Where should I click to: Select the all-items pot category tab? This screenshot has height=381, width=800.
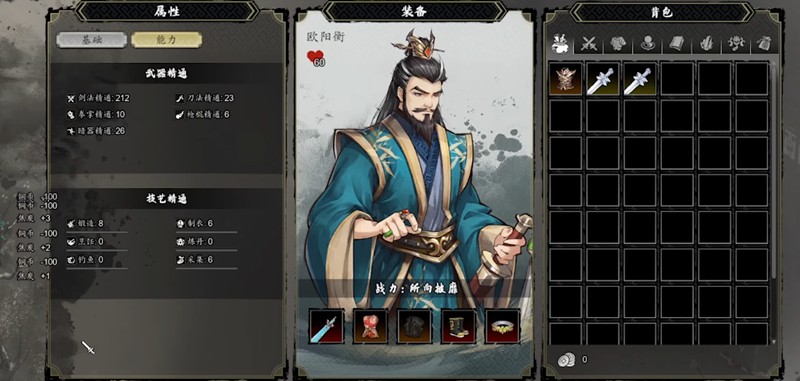(x=560, y=44)
